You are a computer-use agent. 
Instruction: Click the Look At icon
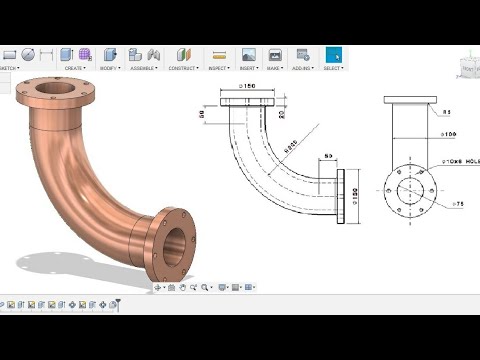[x=172, y=287]
